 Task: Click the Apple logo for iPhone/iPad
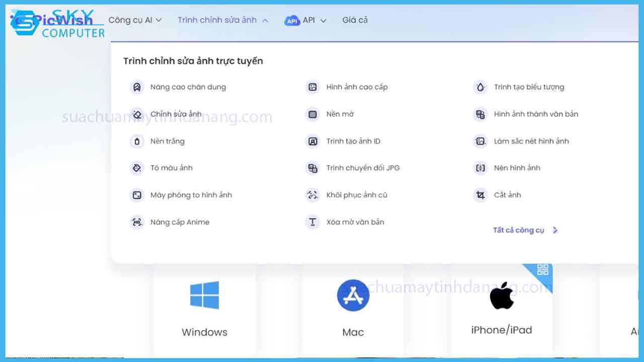[x=502, y=295]
